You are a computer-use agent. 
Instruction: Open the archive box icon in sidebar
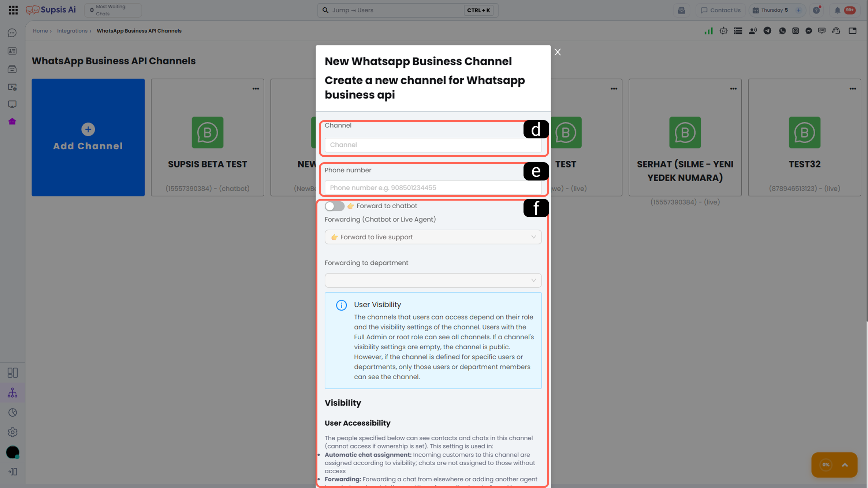pos(12,69)
